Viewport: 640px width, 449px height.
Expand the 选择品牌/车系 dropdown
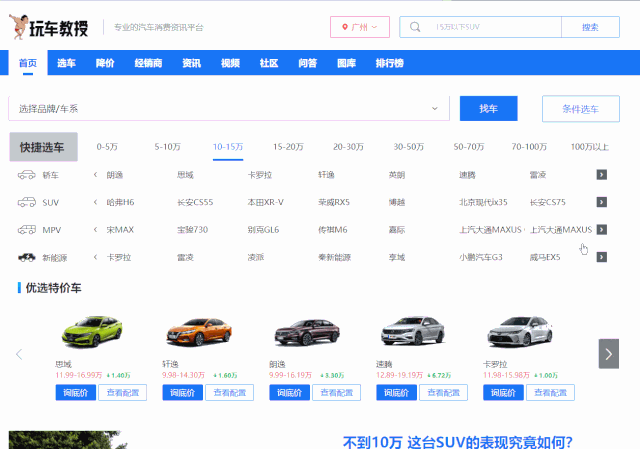[434, 108]
